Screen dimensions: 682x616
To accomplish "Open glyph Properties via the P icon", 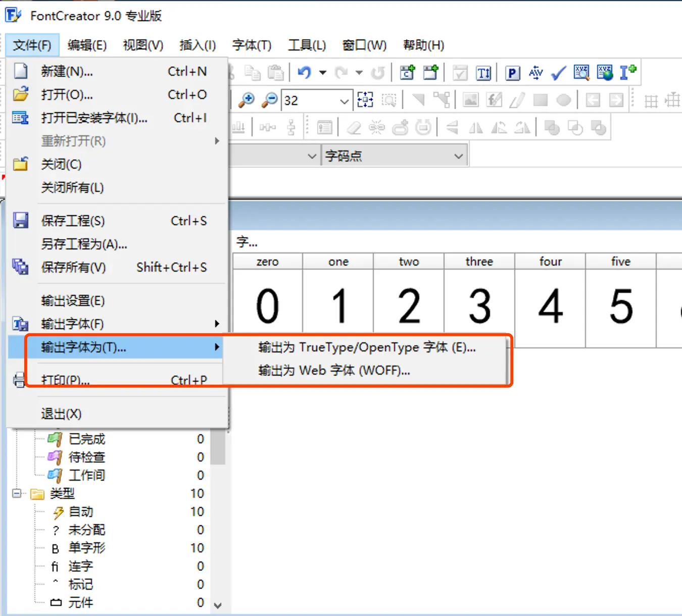I will tap(512, 72).
